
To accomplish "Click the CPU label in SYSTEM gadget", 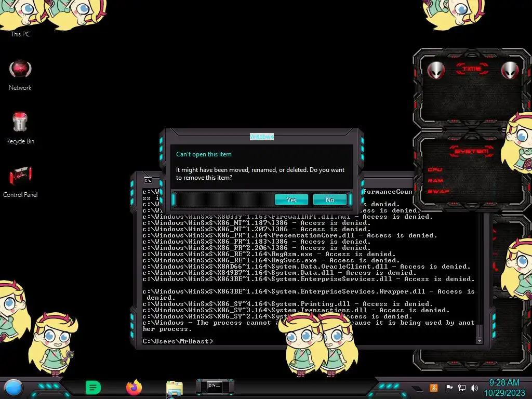I will click(435, 169).
